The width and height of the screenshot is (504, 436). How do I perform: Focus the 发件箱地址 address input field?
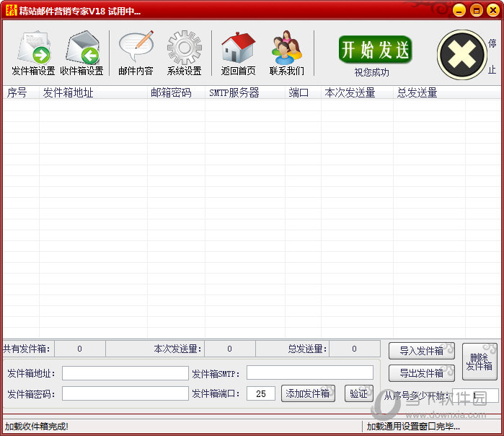[125, 373]
